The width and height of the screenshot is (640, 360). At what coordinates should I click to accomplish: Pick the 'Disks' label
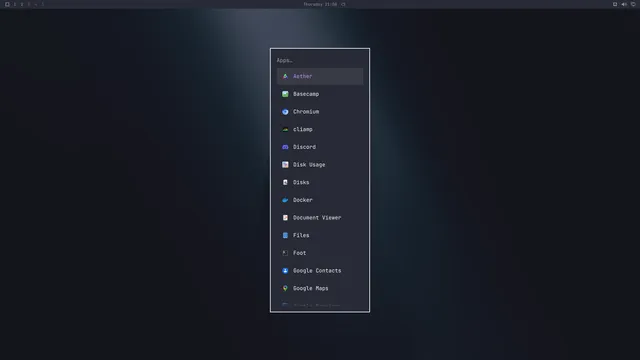point(301,182)
